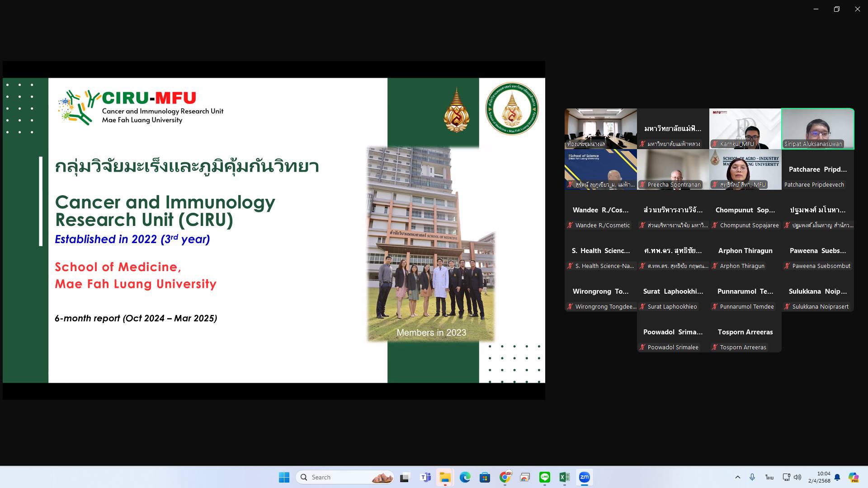Open Copilot from the taskbar corner
This screenshot has height=488, width=868.
click(854, 477)
